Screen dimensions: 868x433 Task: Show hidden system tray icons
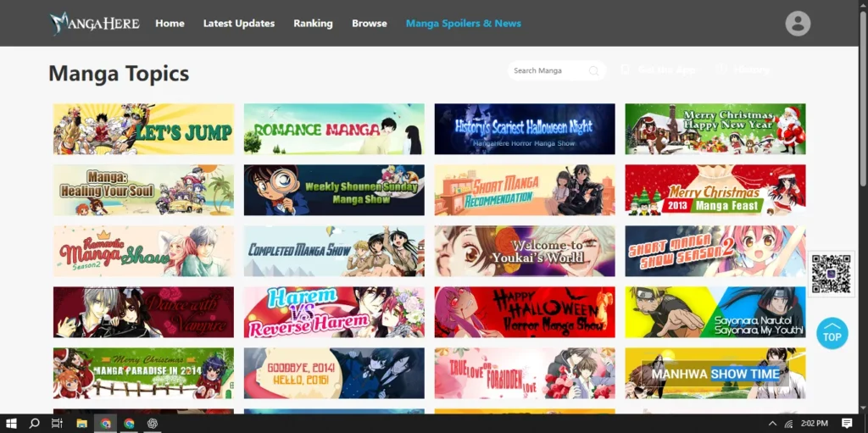point(771,423)
